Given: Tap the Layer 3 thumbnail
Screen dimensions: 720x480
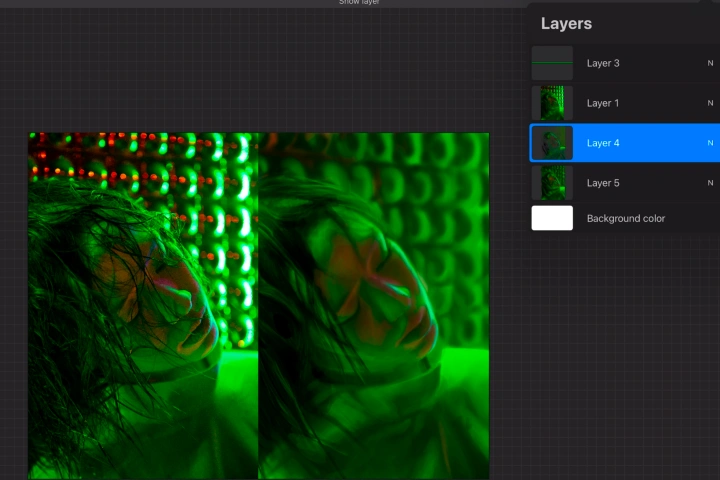Looking at the screenshot, I should point(552,63).
